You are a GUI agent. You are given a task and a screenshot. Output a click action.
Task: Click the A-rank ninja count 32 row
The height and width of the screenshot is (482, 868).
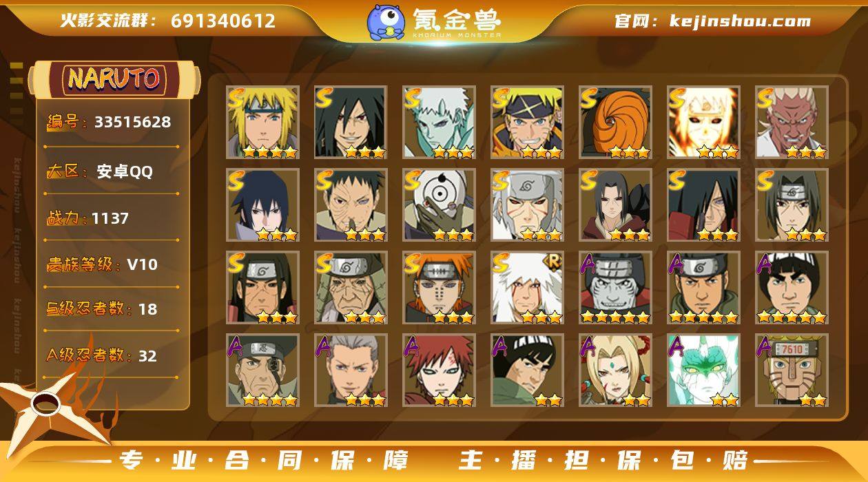tap(102, 355)
